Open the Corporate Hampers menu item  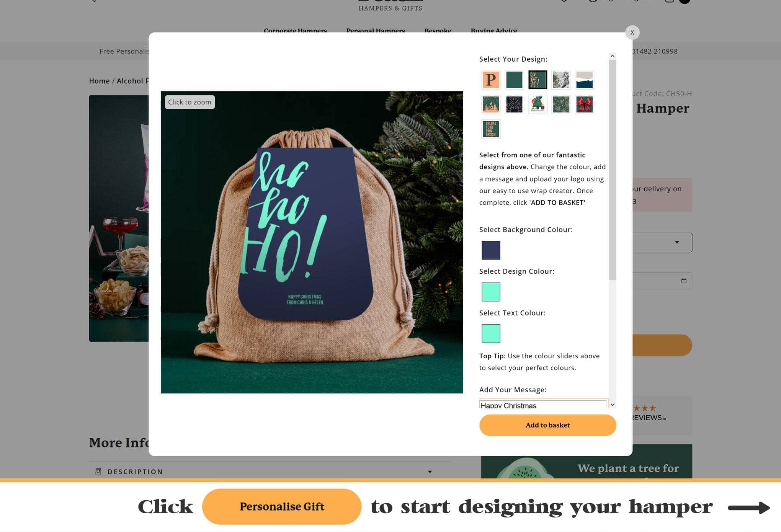pos(295,30)
